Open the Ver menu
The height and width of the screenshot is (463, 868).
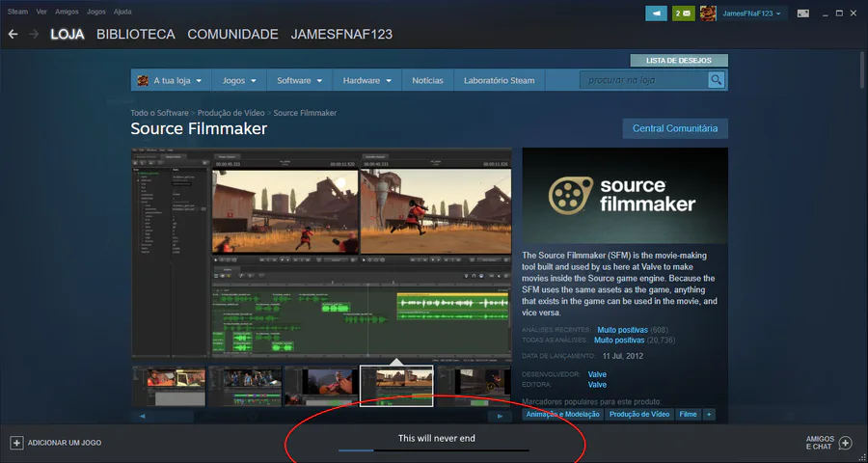(x=41, y=12)
